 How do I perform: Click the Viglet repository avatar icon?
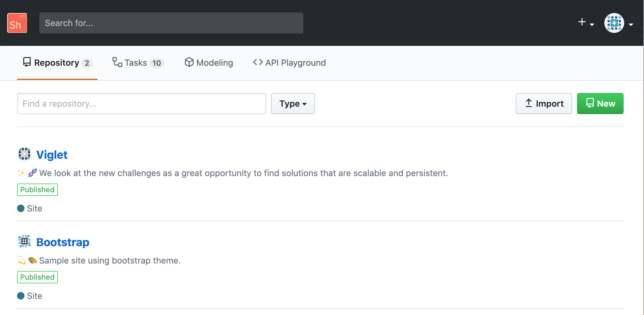24,154
